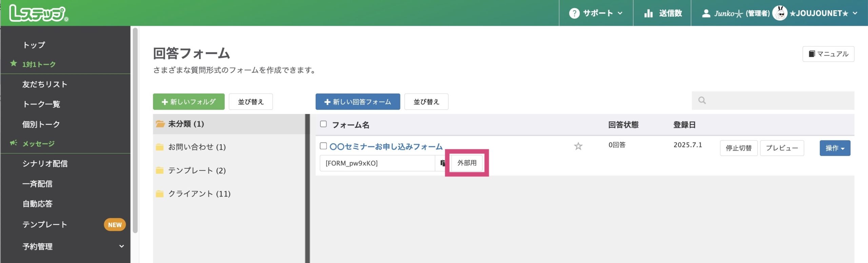Click the 0回答 status cell

pyautogui.click(x=617, y=145)
